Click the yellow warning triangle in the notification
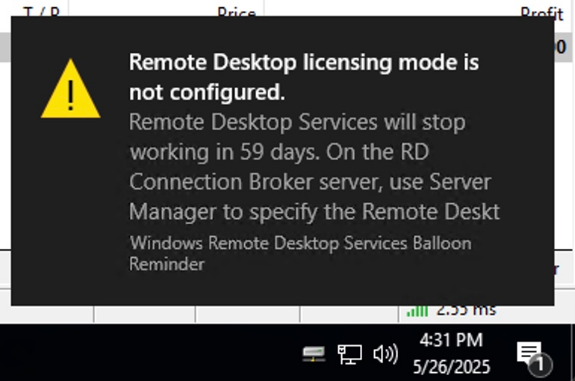The image size is (575, 381). (70, 89)
